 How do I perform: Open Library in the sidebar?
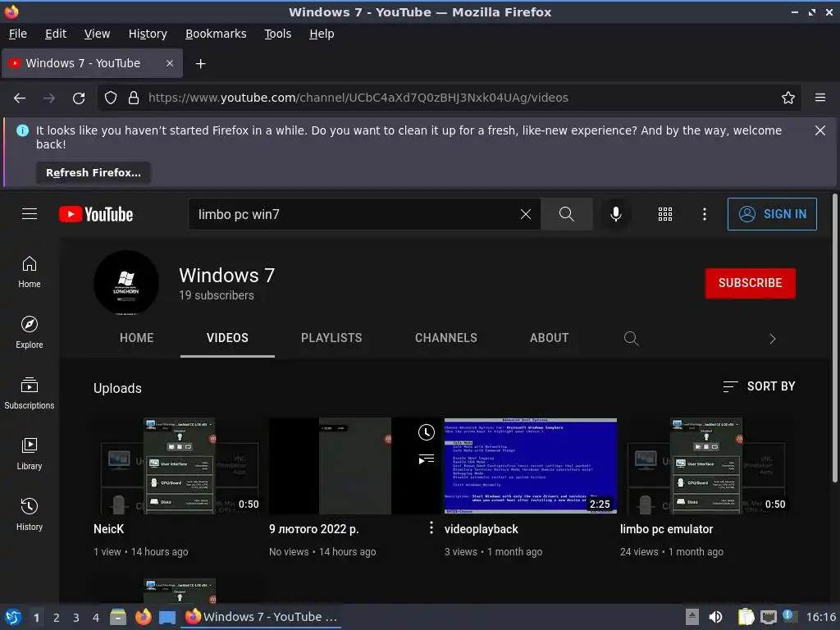pyautogui.click(x=30, y=454)
